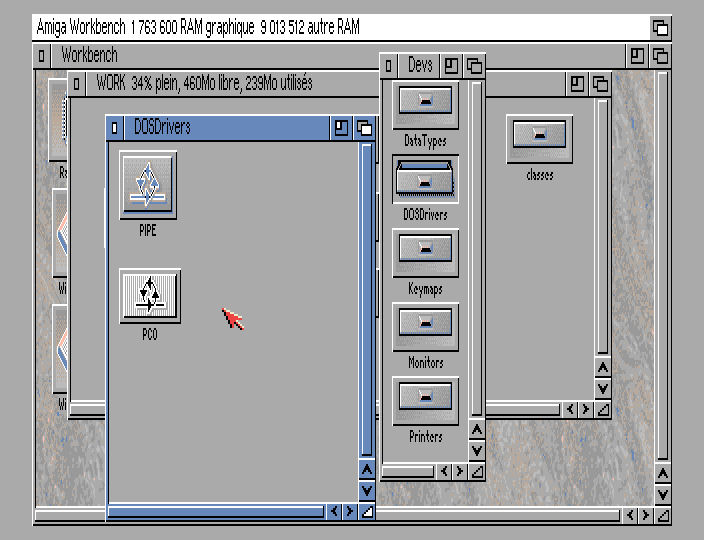Click the left arrow in Devs window
The height and width of the screenshot is (540, 704).
point(444,471)
